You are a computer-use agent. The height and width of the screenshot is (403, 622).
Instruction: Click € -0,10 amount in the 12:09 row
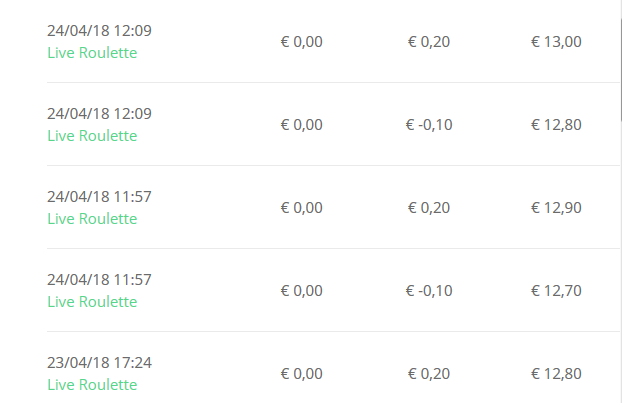coord(429,125)
